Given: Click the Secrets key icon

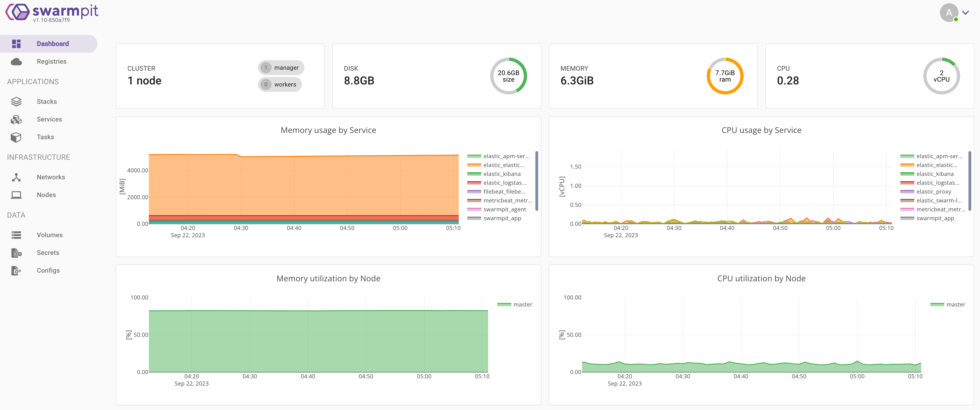Looking at the screenshot, I should [16, 253].
